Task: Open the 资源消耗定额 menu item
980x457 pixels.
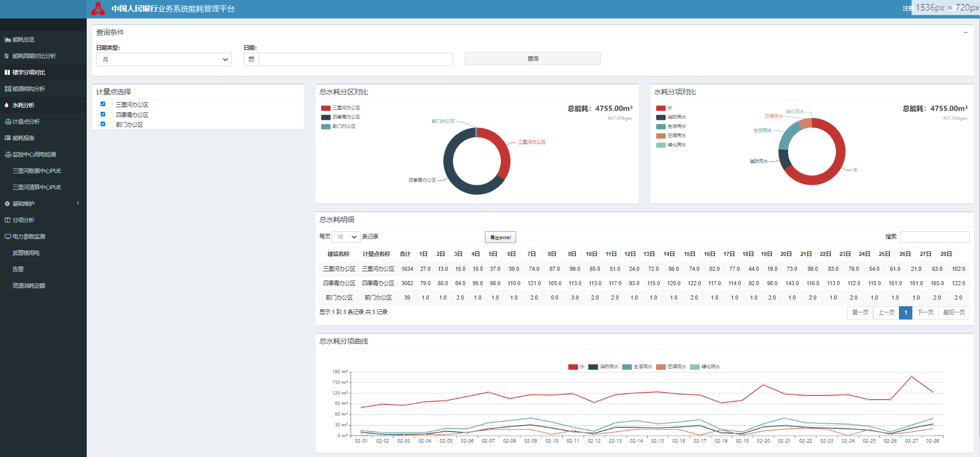Action: (29, 286)
